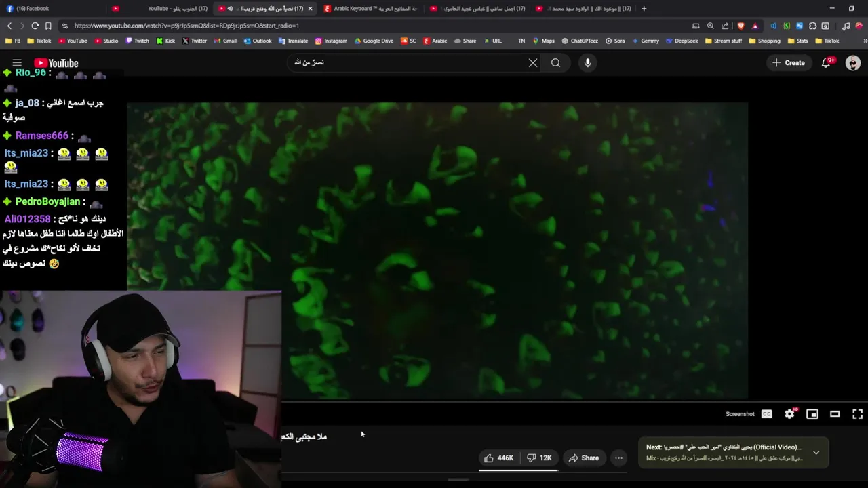
Task: Open the Next video Official Video link
Action: [x=724, y=447]
